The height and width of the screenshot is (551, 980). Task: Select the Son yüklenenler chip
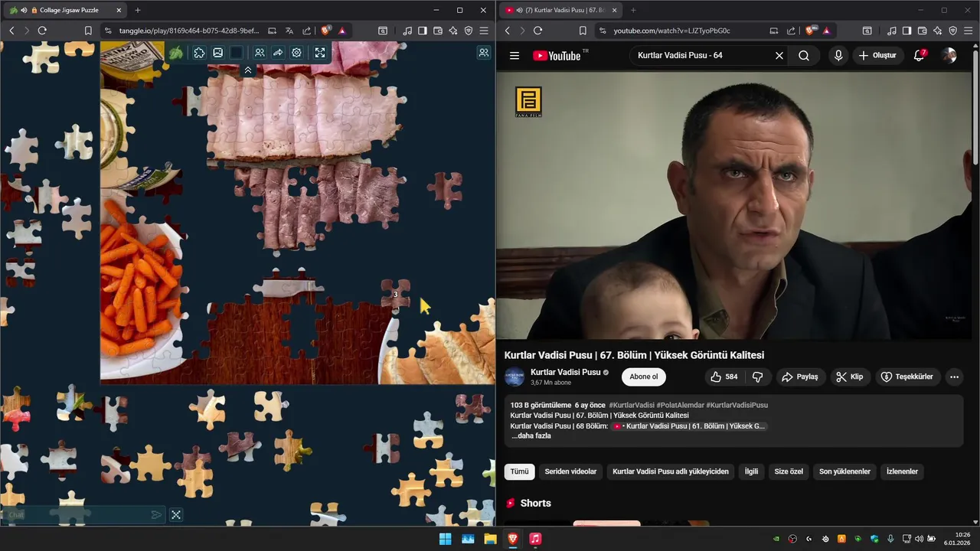844,471
